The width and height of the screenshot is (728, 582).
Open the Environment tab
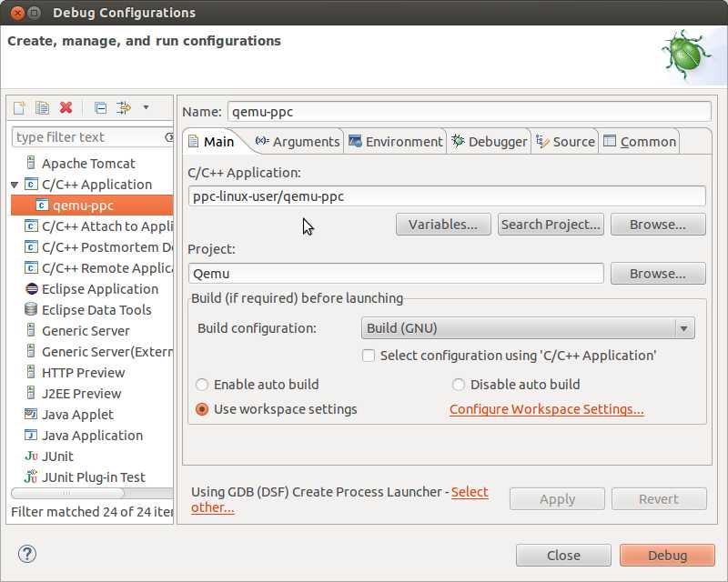click(x=396, y=142)
